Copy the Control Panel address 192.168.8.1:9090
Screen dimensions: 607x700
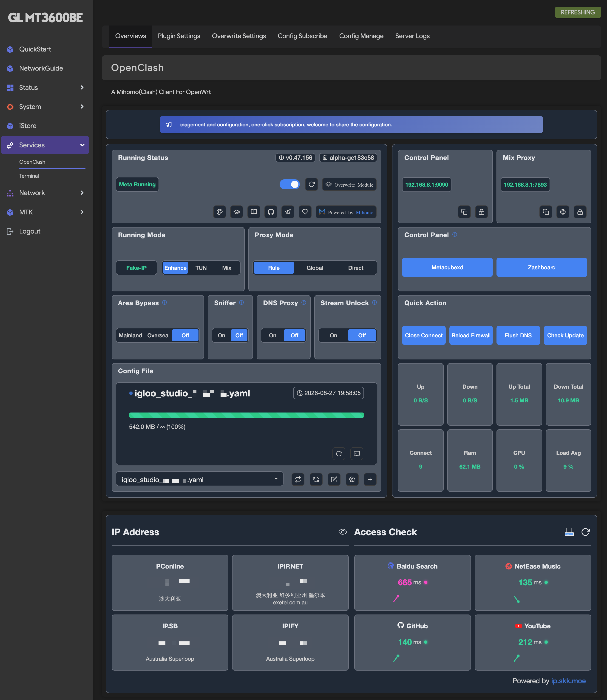(464, 212)
